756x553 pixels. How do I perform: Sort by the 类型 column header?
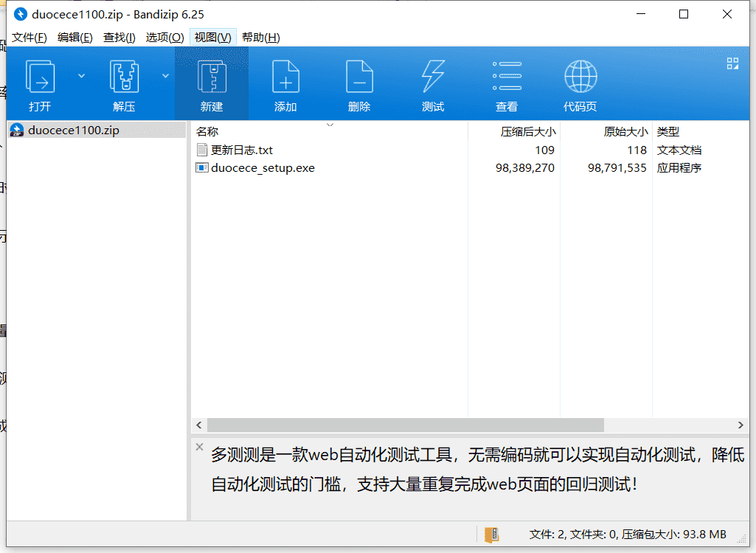[701, 132]
